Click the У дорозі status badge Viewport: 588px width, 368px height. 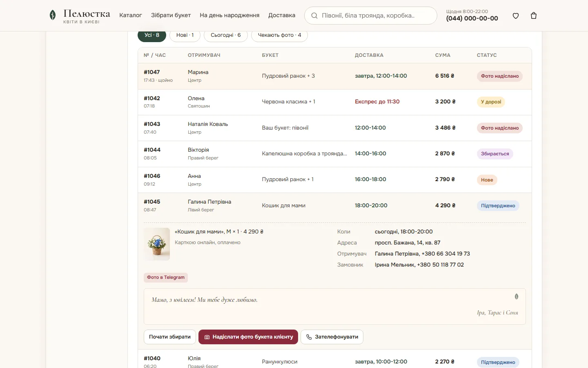point(491,102)
